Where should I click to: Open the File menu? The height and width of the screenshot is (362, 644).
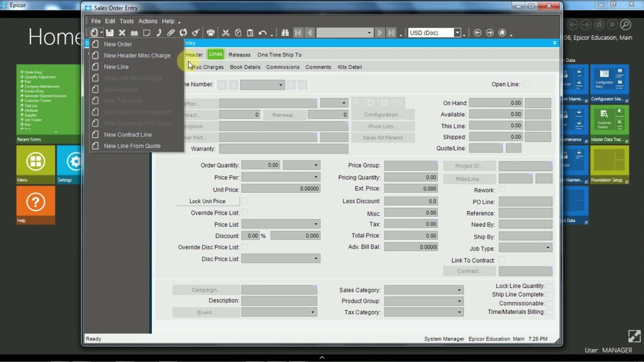[x=96, y=21]
